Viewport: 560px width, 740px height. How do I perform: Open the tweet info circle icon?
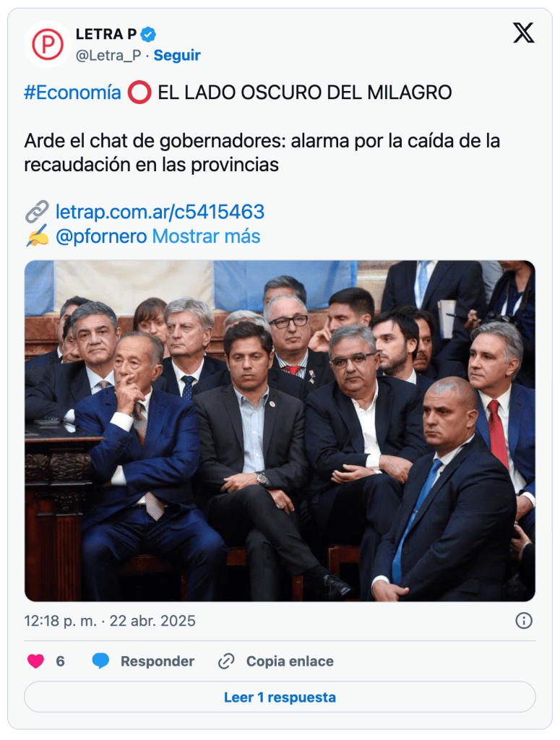[x=524, y=621]
